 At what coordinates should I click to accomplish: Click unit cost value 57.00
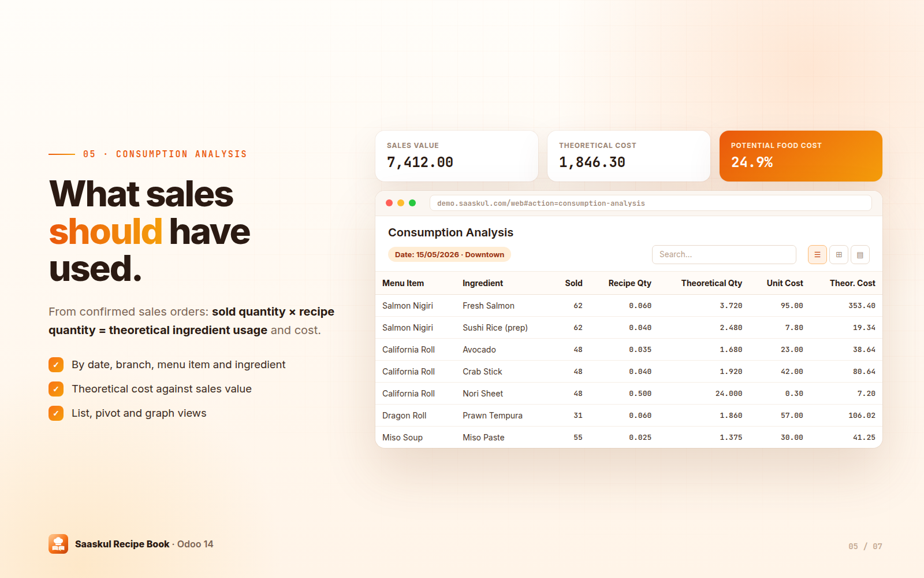coord(792,416)
